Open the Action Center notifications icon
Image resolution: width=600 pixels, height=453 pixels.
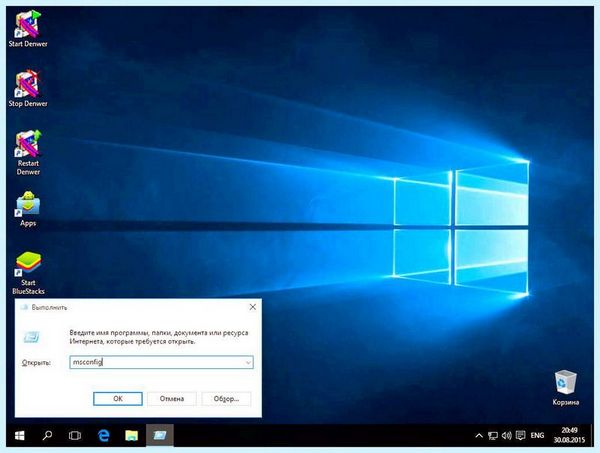520,435
